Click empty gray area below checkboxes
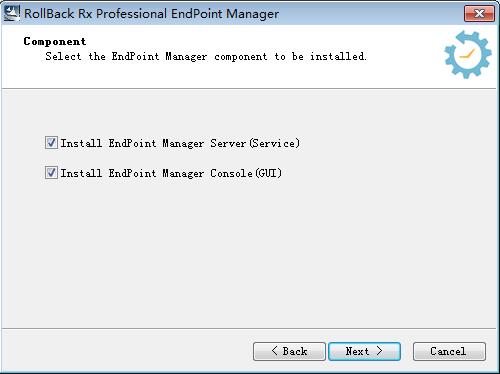 pos(250,253)
